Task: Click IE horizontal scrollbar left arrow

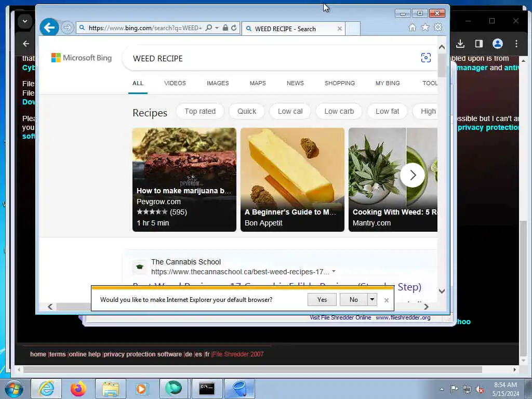Action: click(50, 307)
